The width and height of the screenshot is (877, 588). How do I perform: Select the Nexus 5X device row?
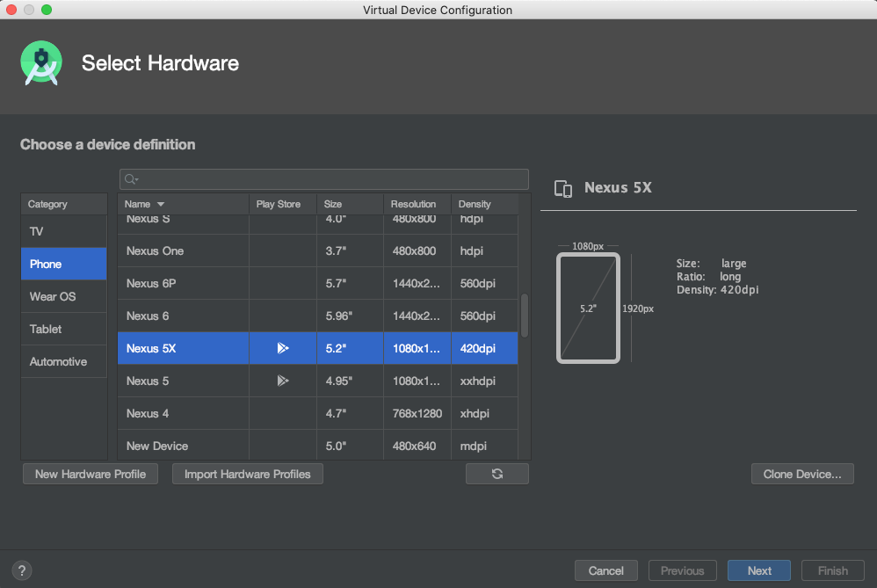pyautogui.click(x=318, y=348)
